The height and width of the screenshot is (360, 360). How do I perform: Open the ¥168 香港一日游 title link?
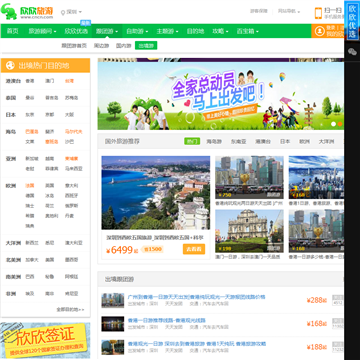(167, 320)
